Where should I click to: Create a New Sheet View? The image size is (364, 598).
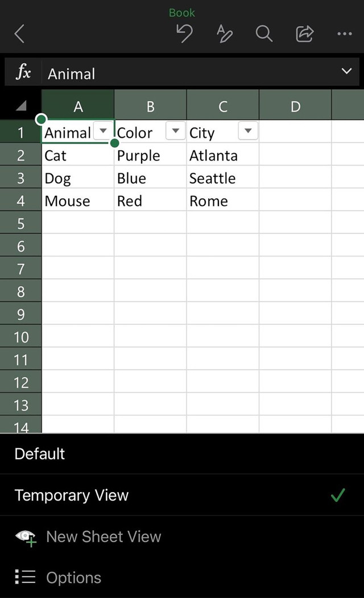tap(182, 536)
